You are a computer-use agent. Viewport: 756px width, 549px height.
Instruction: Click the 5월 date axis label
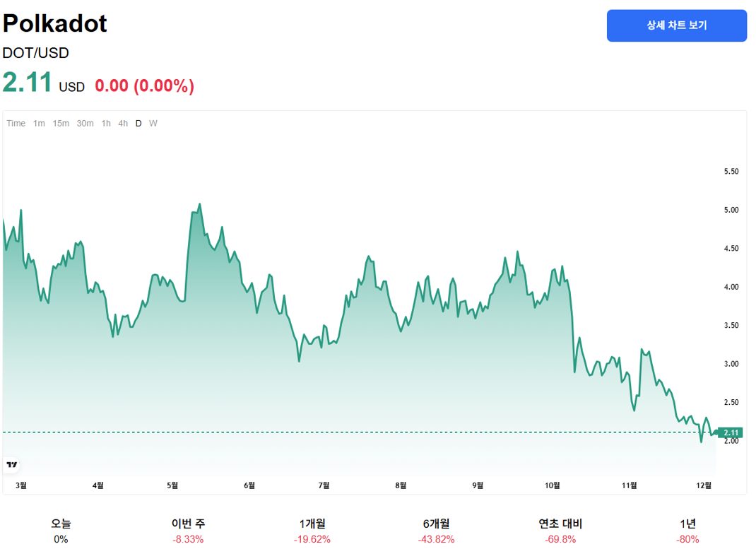click(x=172, y=485)
